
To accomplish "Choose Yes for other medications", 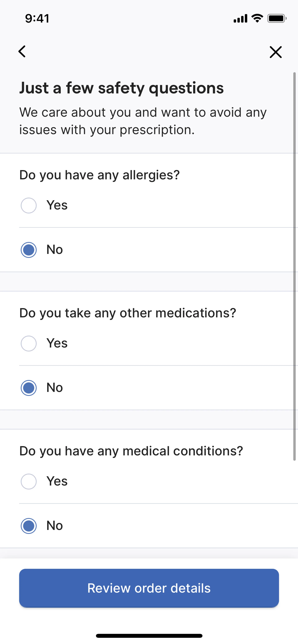I will coord(29,343).
